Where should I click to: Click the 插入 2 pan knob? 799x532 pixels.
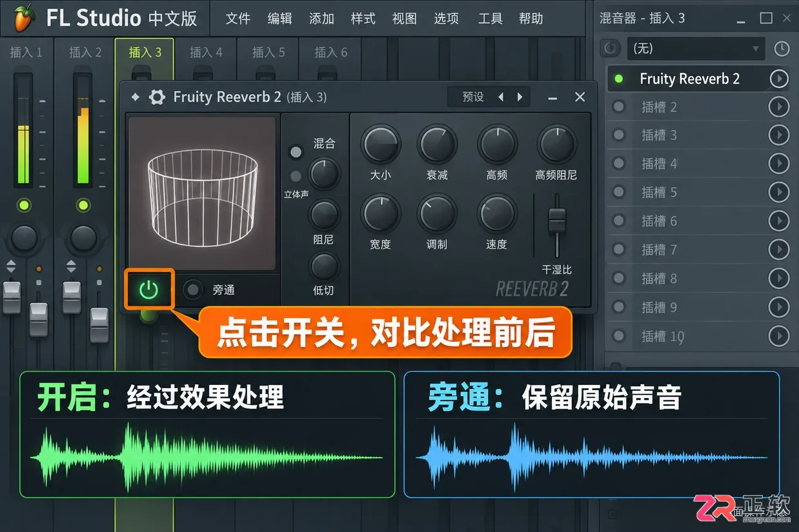(x=83, y=238)
